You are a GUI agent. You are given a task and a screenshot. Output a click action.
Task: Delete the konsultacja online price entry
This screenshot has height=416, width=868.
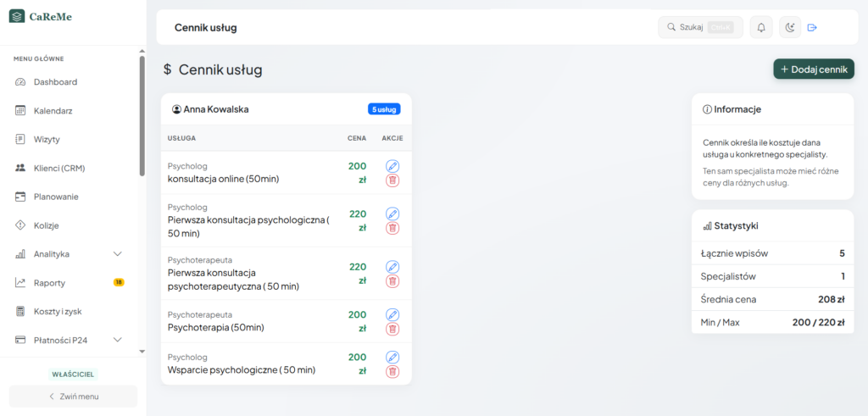(392, 180)
